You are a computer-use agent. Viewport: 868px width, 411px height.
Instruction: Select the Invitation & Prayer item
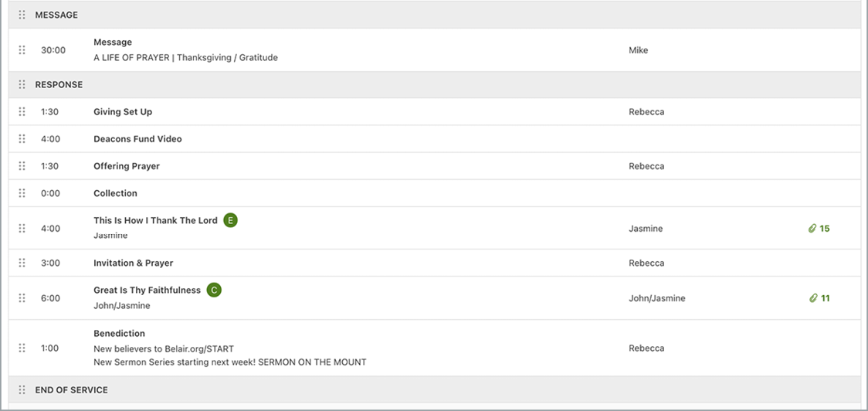tap(133, 263)
